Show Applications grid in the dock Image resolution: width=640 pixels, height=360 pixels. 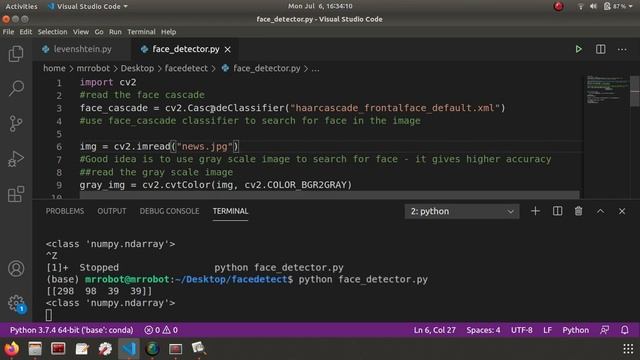628,349
